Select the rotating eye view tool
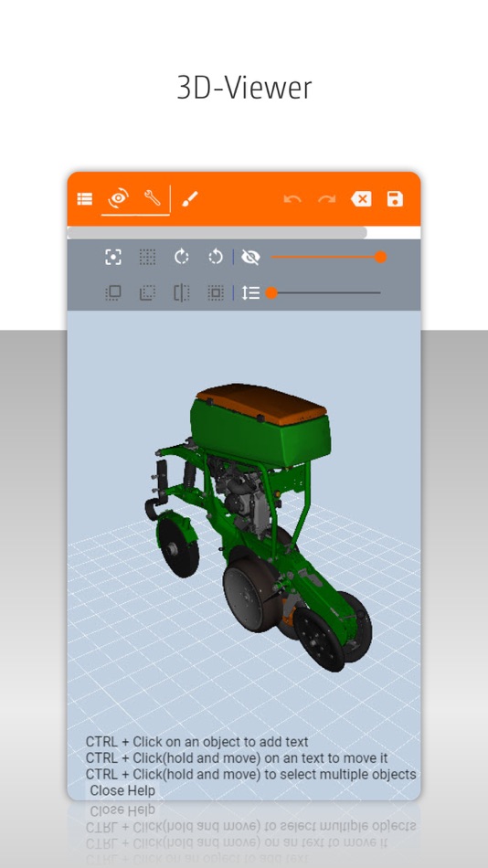The image size is (488, 868). pos(119,198)
